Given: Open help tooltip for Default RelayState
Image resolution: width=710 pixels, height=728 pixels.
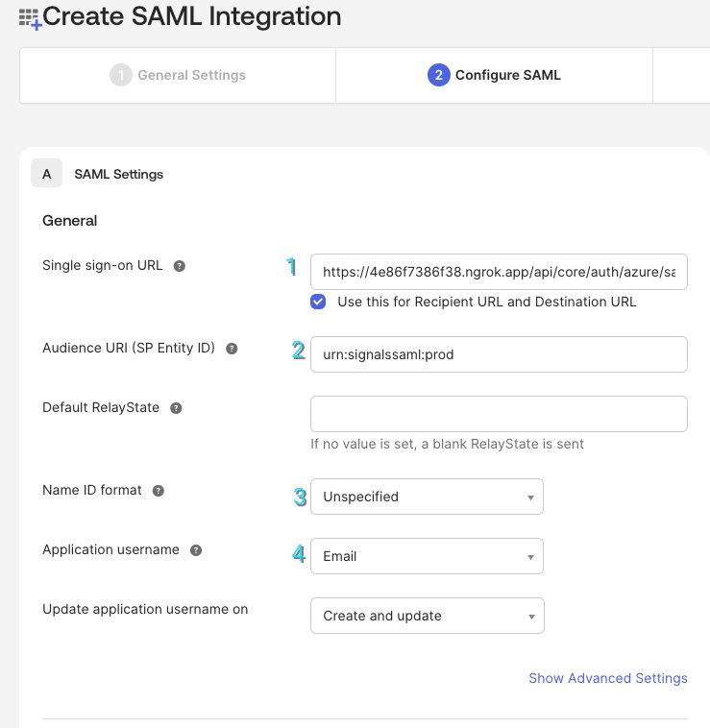Looking at the screenshot, I should point(176,408).
